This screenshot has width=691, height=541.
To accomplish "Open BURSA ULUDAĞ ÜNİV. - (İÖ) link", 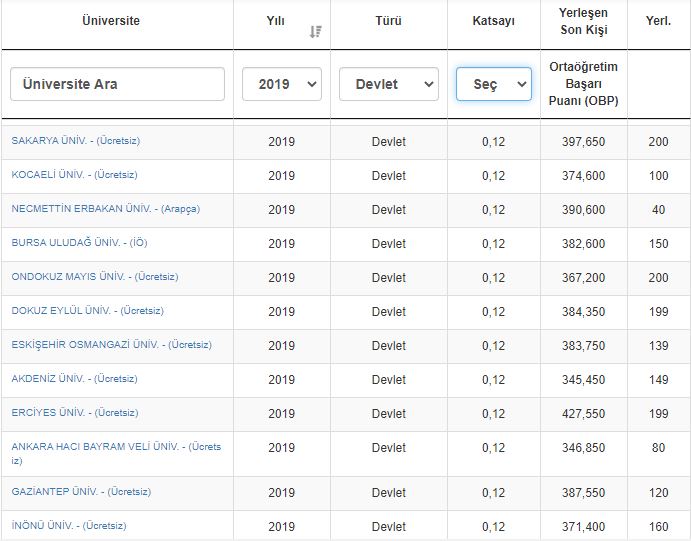I will click(79, 243).
